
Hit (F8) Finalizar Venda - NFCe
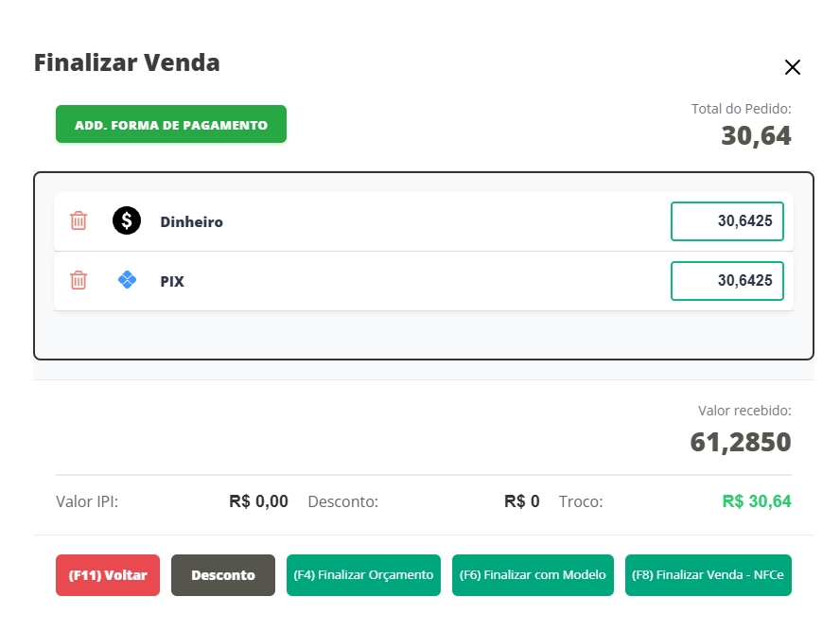pos(708,575)
